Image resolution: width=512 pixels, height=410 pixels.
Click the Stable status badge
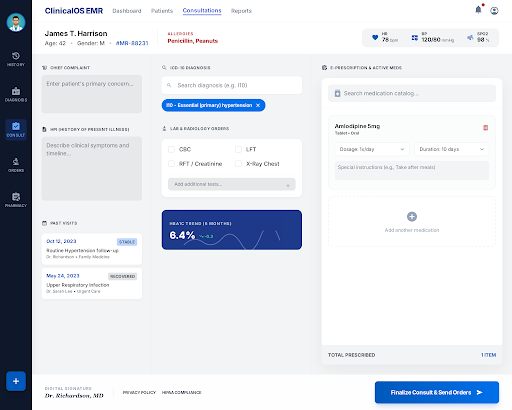pos(127,242)
